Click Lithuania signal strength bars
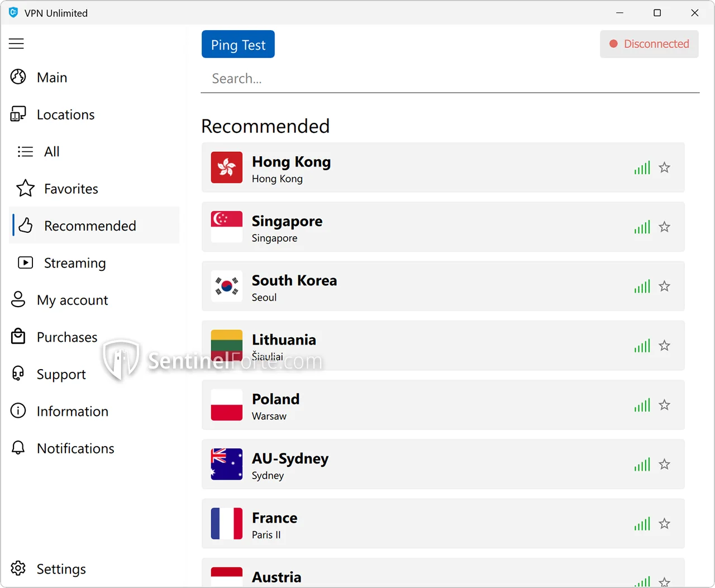The width and height of the screenshot is (715, 588). click(642, 346)
